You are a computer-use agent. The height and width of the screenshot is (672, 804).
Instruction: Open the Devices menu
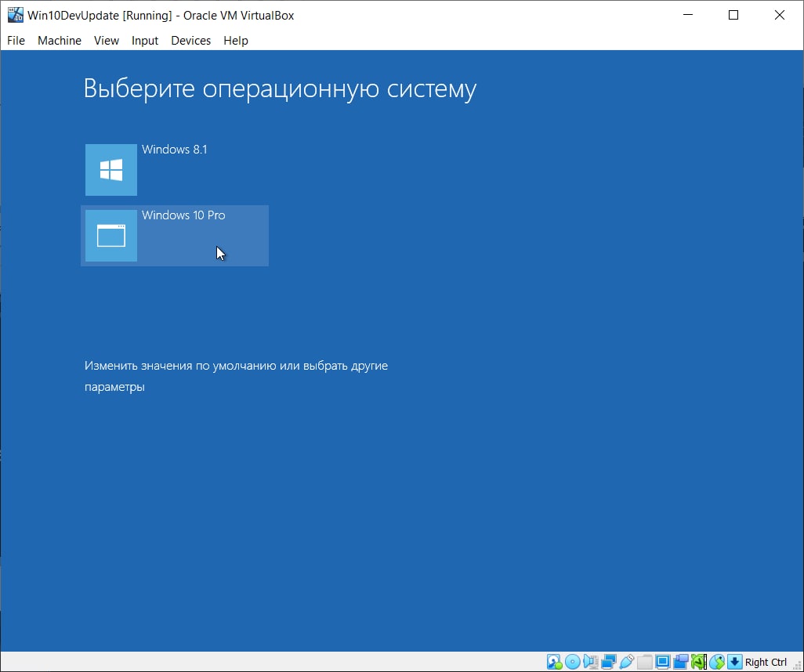click(x=190, y=41)
